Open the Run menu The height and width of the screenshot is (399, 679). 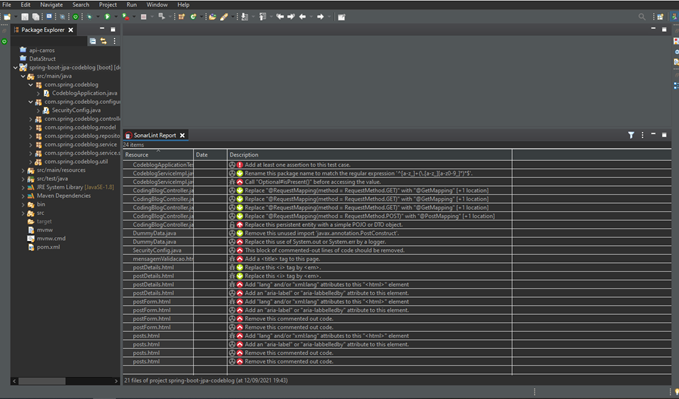tap(132, 5)
